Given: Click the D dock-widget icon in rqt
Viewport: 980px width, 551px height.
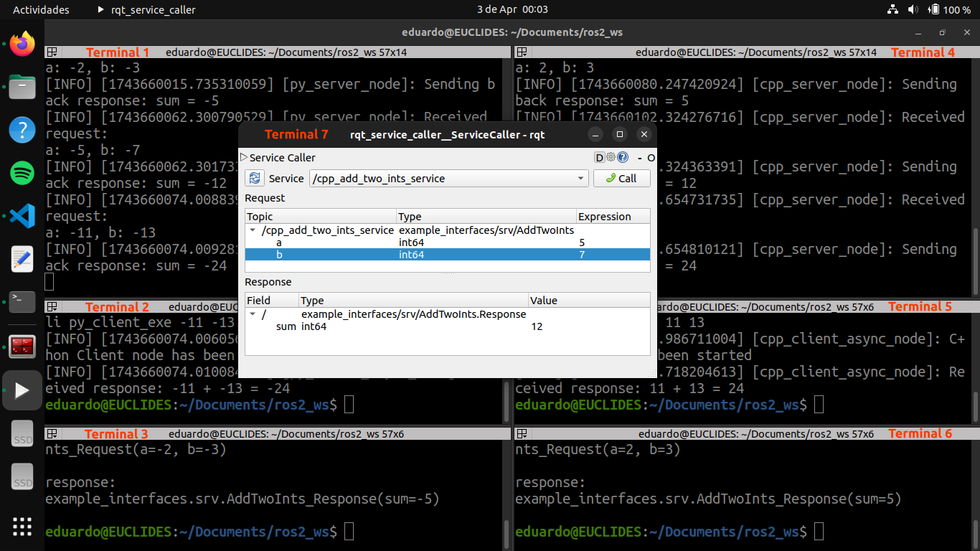Looking at the screenshot, I should (x=599, y=158).
